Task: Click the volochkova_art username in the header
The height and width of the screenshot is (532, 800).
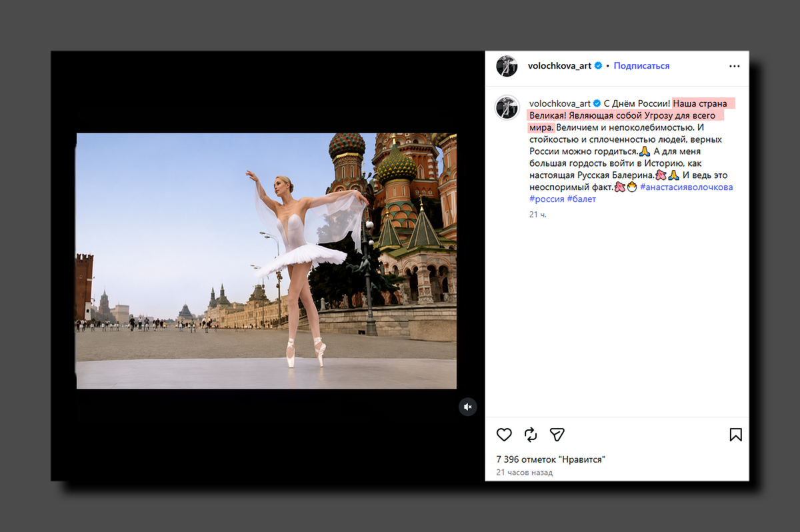Action: coord(559,66)
